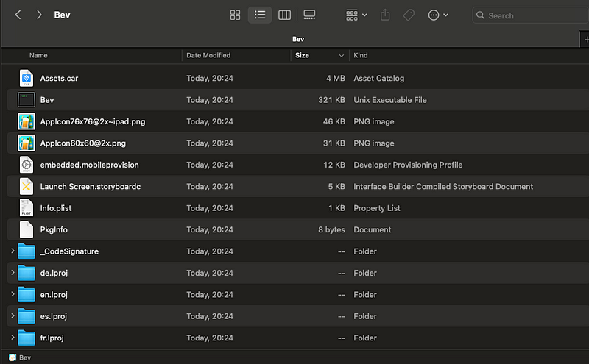Viewport: 589px width, 364px height.
Task: Open the action ellipsis menu
Action: point(437,15)
